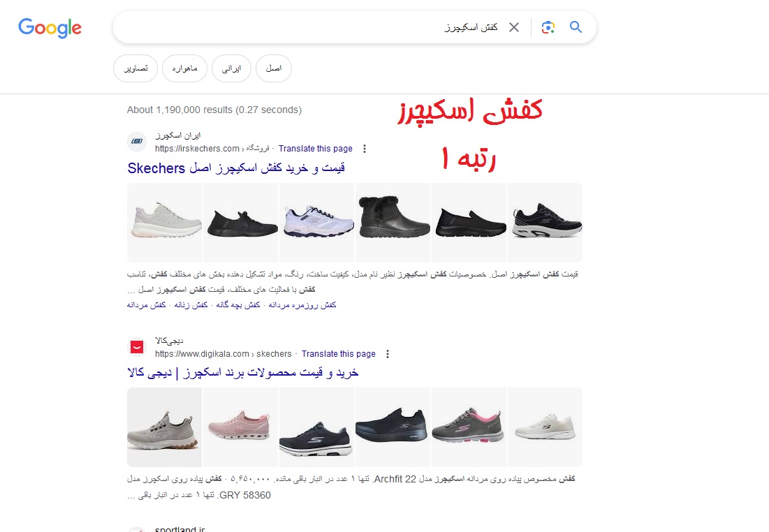Clear the search box with X icon
Viewport: 769px width, 532px height.
[513, 27]
